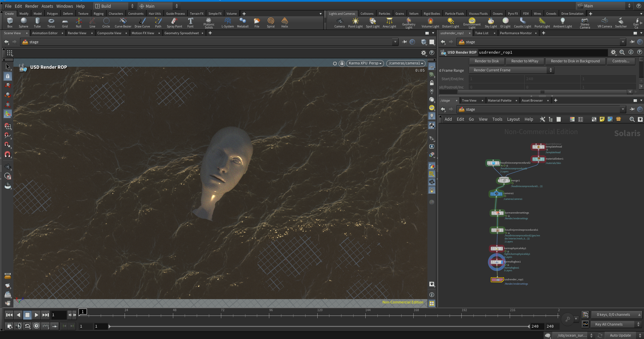Toggle the camera lock icon in viewport

pyautogui.click(x=342, y=63)
